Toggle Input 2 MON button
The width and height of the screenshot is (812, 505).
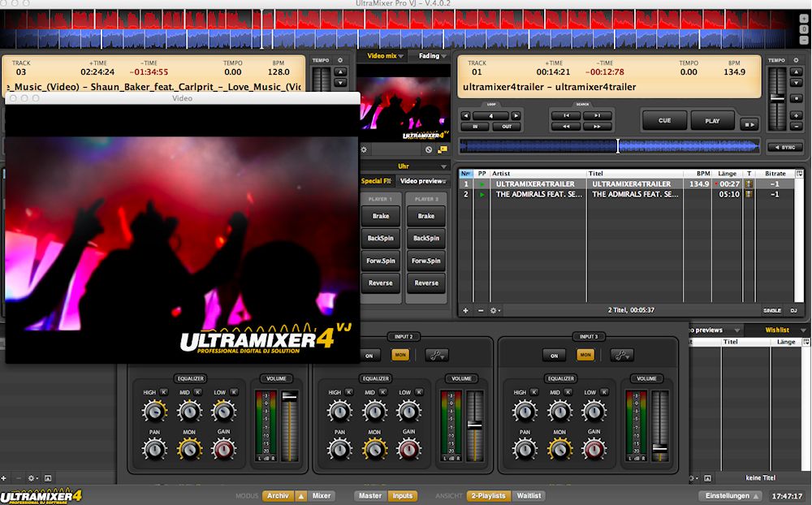[400, 356]
